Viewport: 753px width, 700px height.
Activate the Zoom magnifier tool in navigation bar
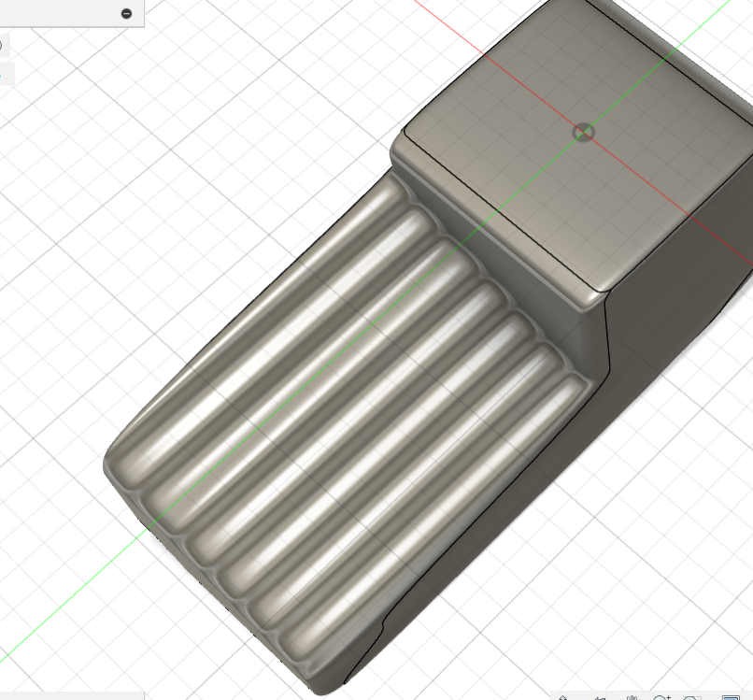[661, 697]
